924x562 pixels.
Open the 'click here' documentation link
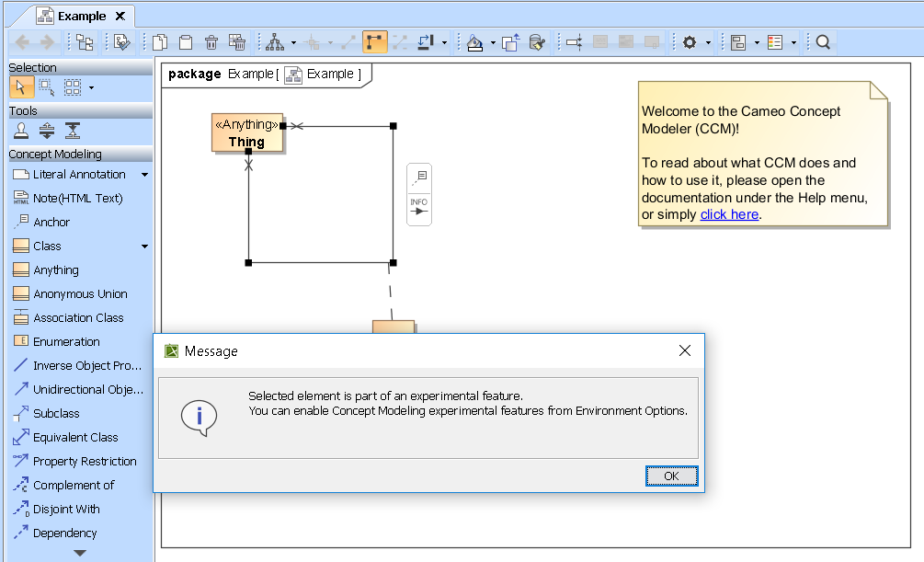pos(729,214)
